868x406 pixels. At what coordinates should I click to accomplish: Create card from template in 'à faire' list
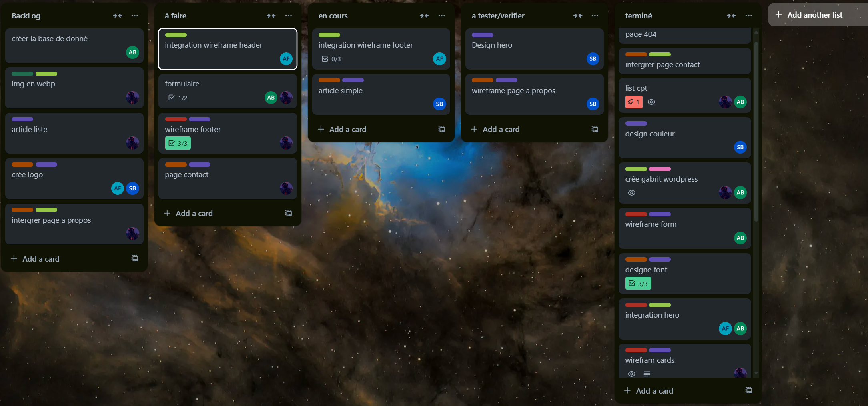(288, 213)
